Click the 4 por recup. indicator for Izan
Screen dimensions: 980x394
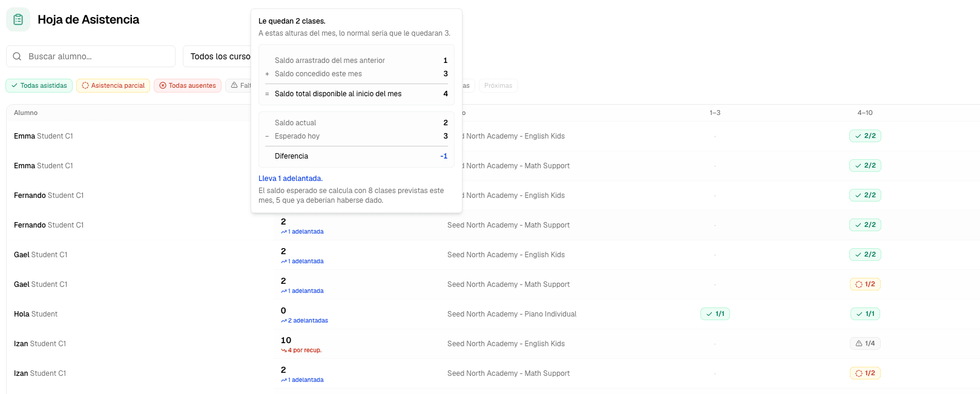(301, 350)
